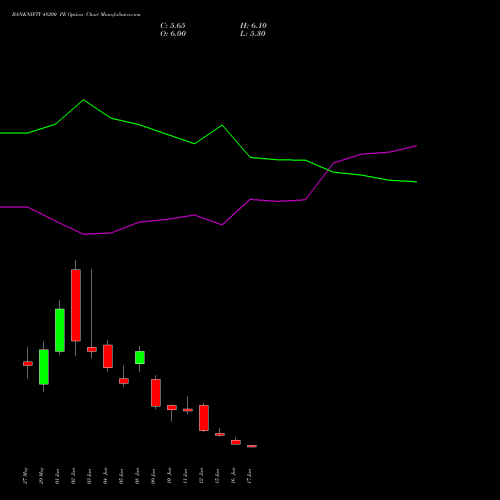Image resolution: width=500 pixels, height=500 pixels.
Task: Select the open value 'O: 6.00'
Action: tap(173, 34)
